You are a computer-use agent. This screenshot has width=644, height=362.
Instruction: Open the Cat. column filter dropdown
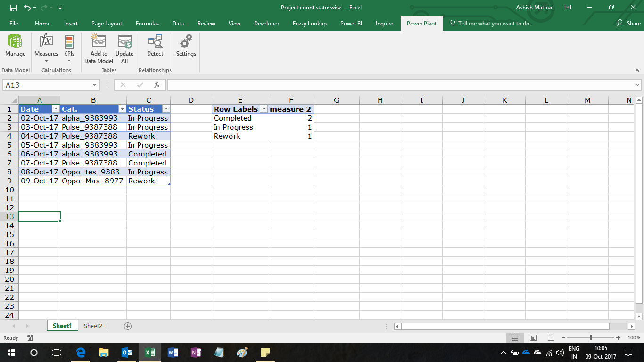(122, 109)
